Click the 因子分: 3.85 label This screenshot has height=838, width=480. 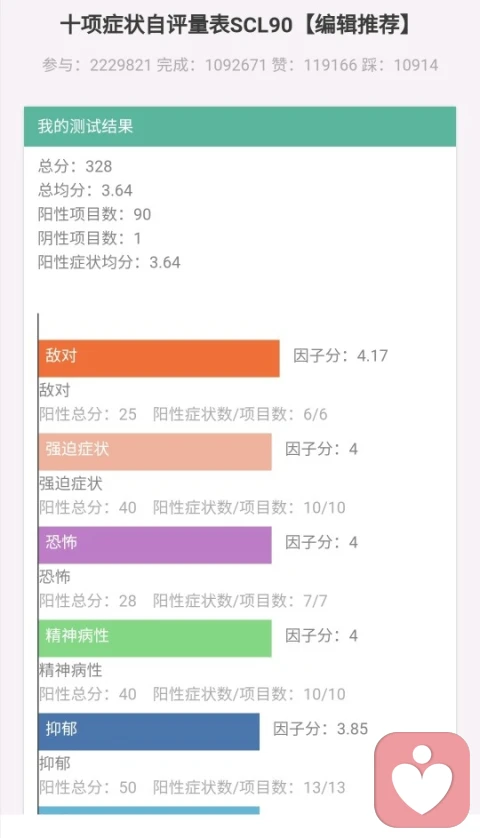(x=321, y=729)
